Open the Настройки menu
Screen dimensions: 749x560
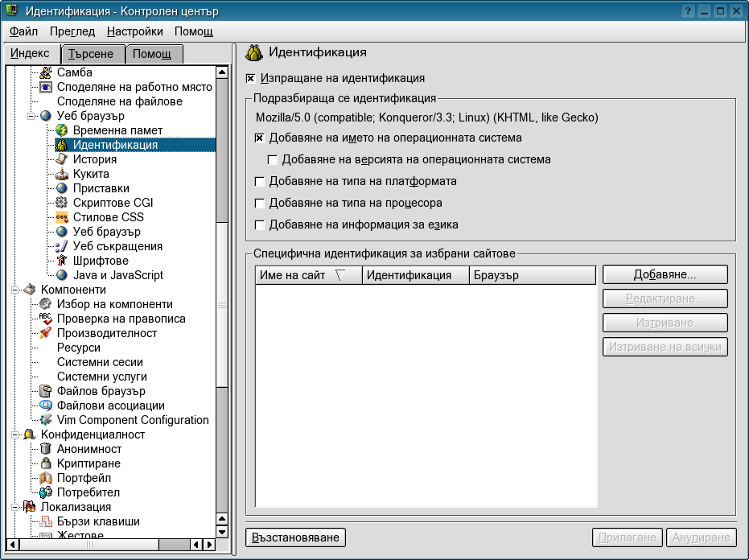(x=134, y=31)
